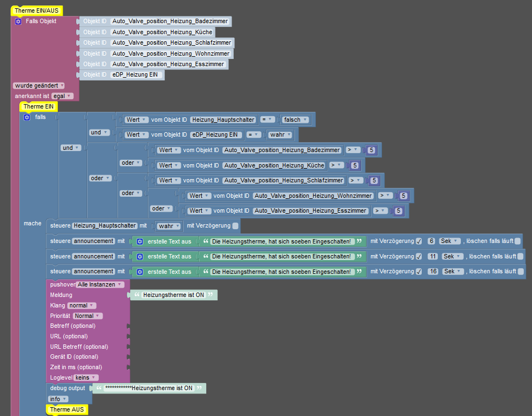The height and width of the screenshot is (416, 532).
Task: Open gear of first erstelle Text aus block
Action: point(140,241)
